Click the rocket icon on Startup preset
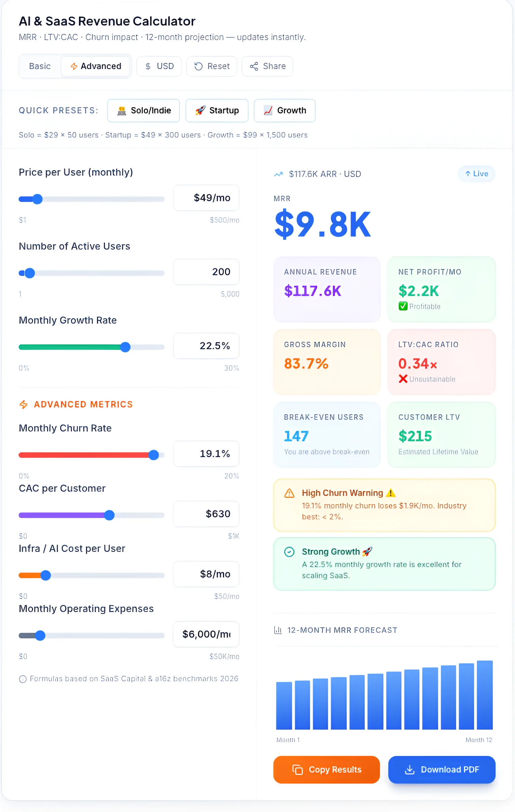Image resolution: width=515 pixels, height=812 pixels. (200, 110)
